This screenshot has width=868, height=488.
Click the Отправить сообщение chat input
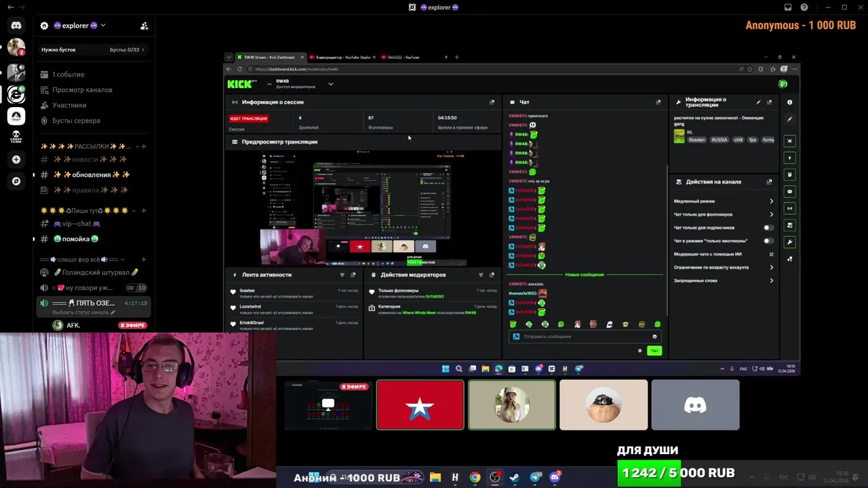click(x=585, y=337)
